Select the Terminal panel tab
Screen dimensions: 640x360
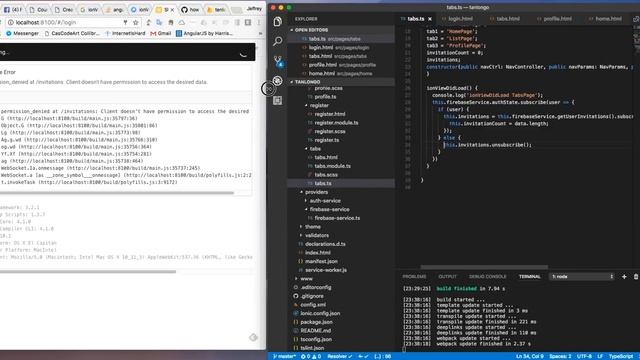click(529, 277)
